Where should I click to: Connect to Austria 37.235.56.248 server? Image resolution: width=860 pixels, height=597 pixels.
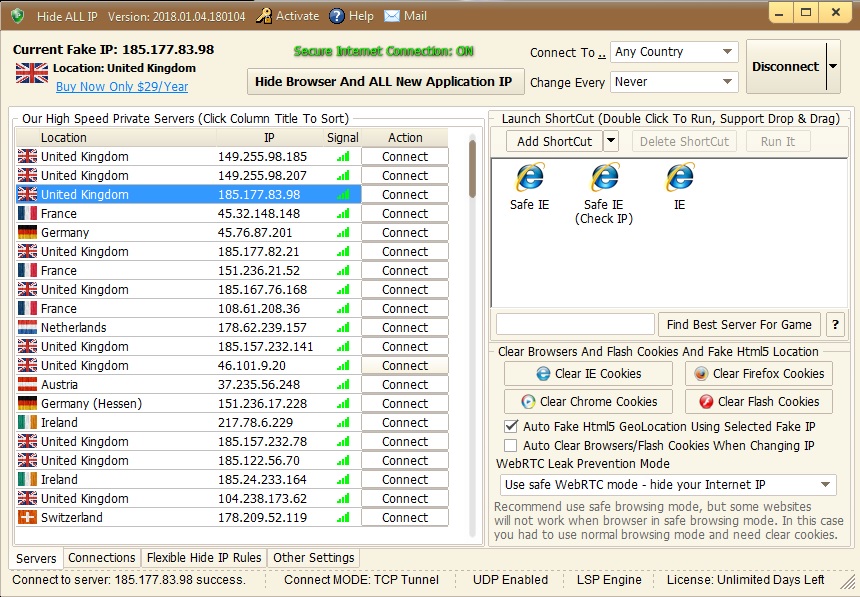pyautogui.click(x=405, y=385)
